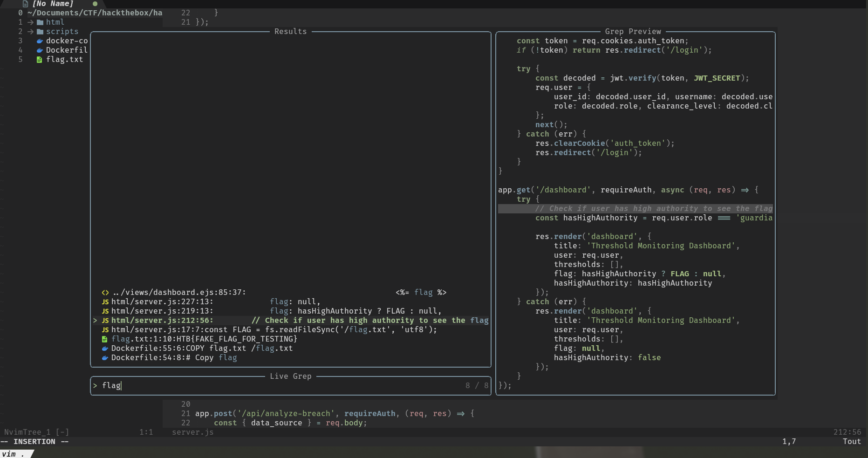Select the server.js:219 hasHighAuthority result
Screen dimensions: 868x458
(275, 311)
